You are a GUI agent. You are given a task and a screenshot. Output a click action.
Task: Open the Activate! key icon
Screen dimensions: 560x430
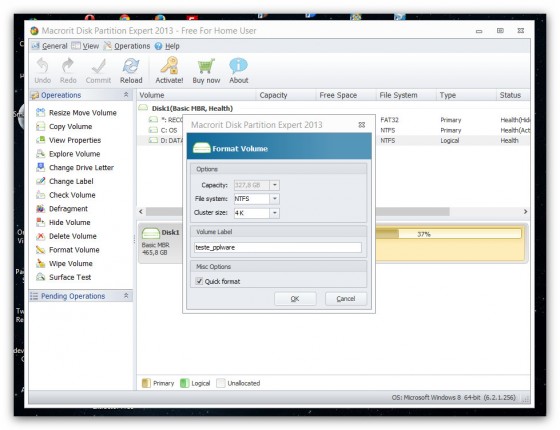(x=169, y=71)
